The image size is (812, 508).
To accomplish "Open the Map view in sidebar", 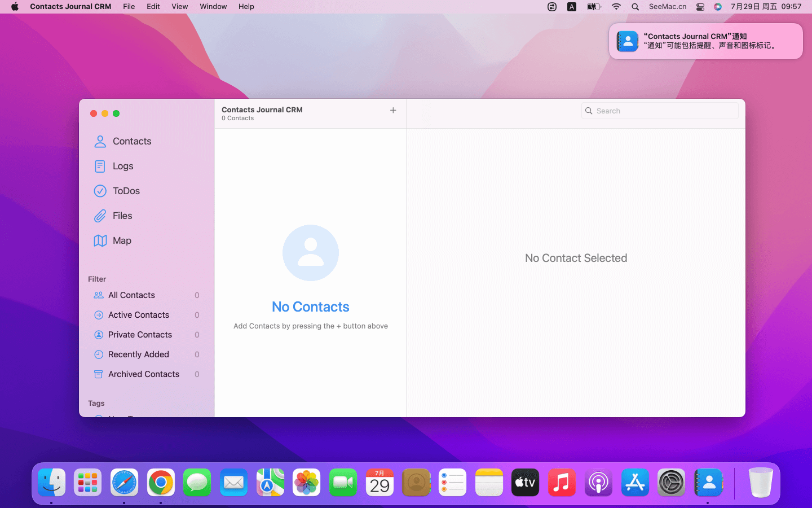I will [121, 240].
